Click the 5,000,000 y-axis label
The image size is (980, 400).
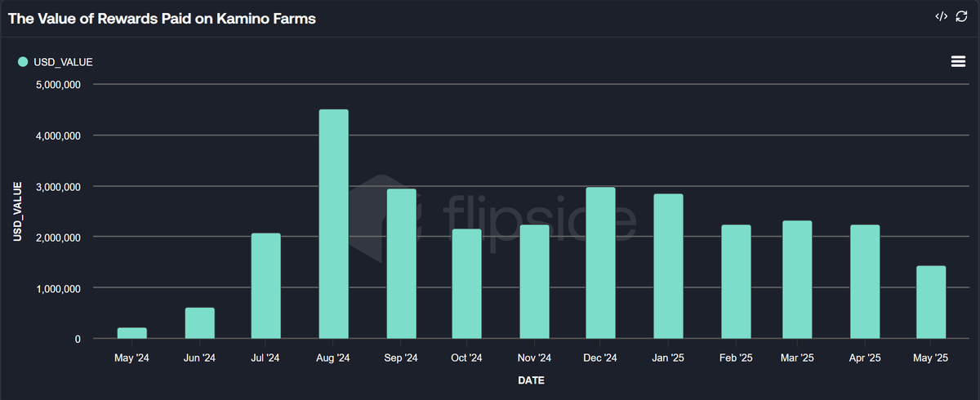click(58, 84)
